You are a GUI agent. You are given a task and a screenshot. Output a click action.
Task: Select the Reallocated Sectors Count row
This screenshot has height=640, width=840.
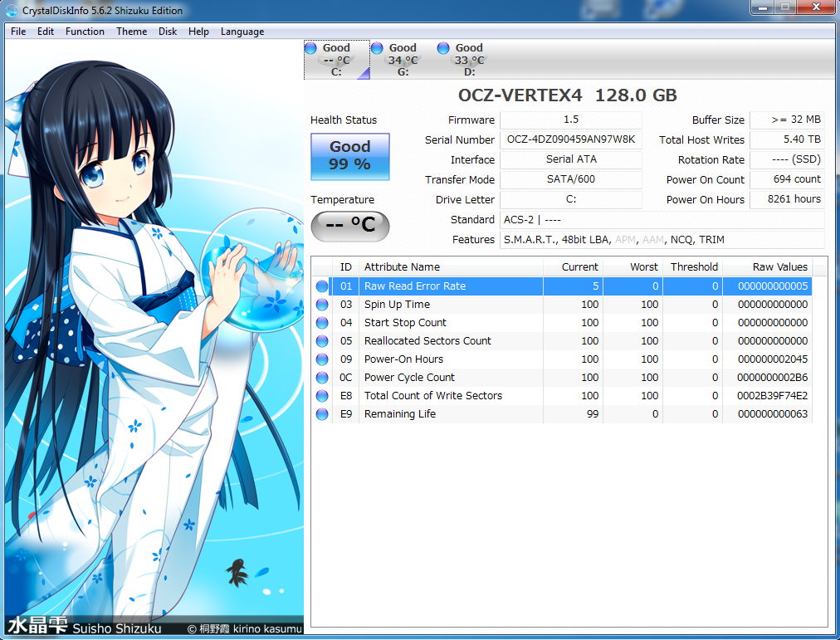tap(562, 341)
